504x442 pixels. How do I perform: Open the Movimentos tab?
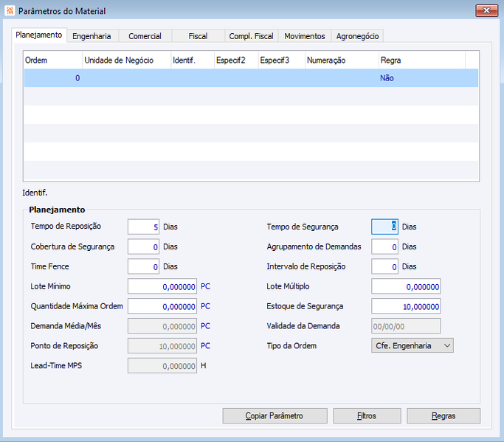click(305, 36)
